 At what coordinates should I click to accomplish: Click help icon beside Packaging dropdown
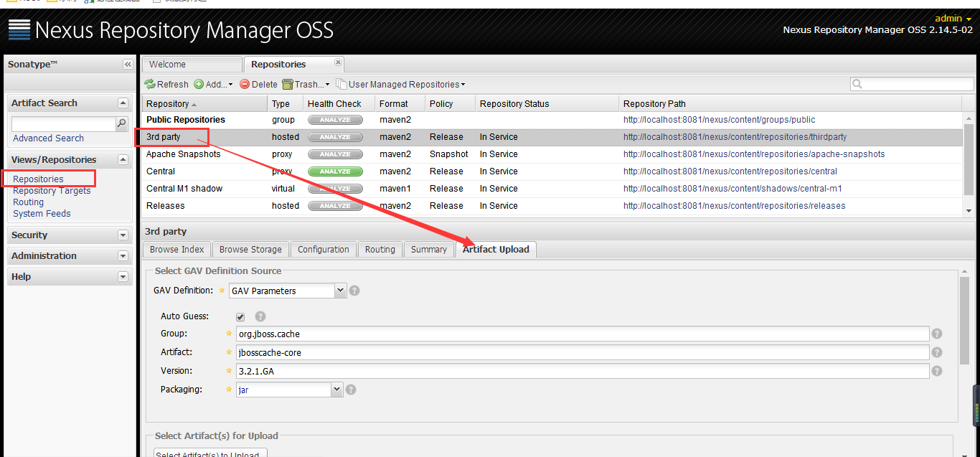click(x=351, y=390)
